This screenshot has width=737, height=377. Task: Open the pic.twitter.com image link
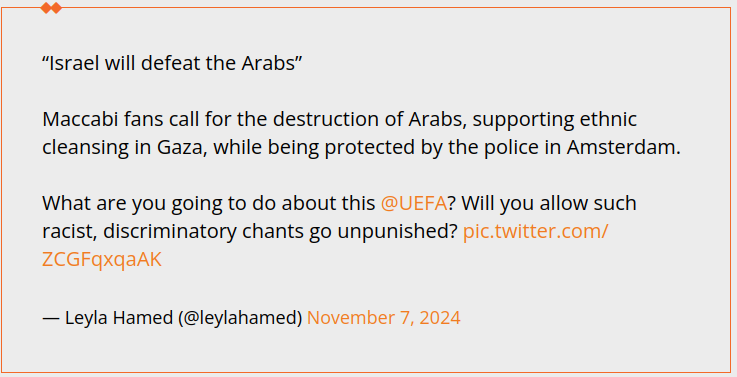536,231
